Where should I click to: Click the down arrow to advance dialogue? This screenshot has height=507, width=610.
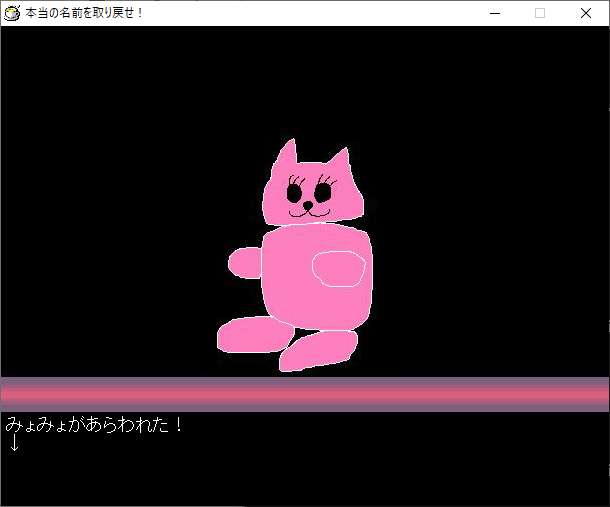14,443
